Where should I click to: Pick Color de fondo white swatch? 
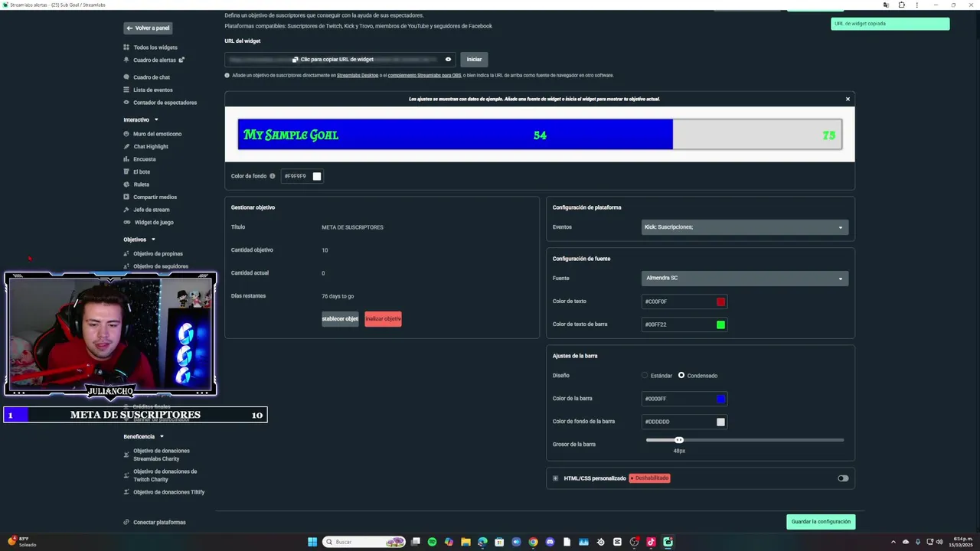pos(317,176)
